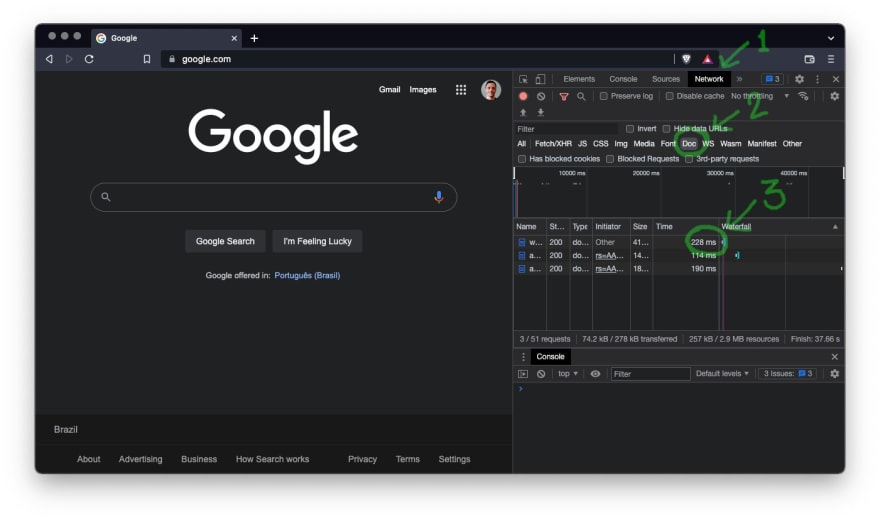The height and width of the screenshot is (520, 880).
Task: Open the console top context dropdown
Action: pos(568,374)
